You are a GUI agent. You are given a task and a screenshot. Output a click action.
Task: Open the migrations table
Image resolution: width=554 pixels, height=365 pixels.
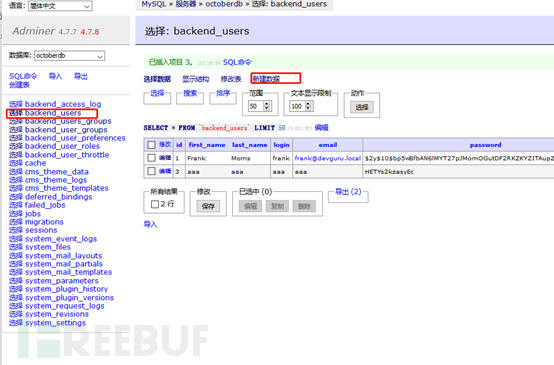coord(44,222)
